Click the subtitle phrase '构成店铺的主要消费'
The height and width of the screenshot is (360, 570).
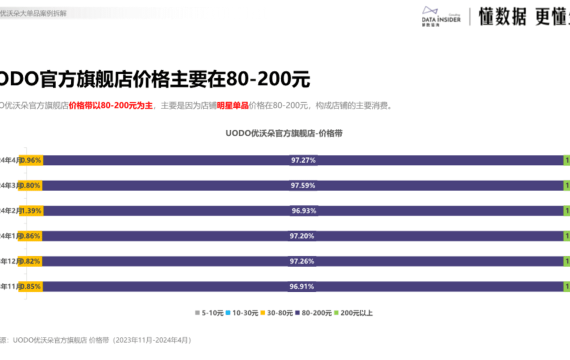(x=351, y=105)
